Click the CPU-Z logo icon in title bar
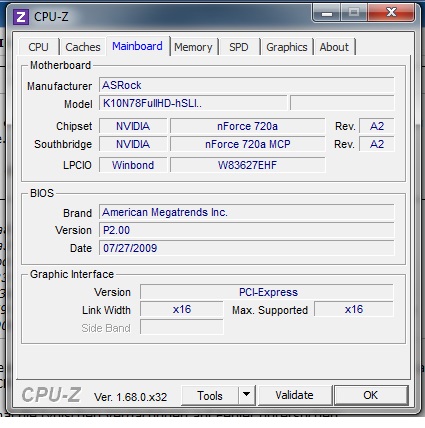 pos(21,17)
